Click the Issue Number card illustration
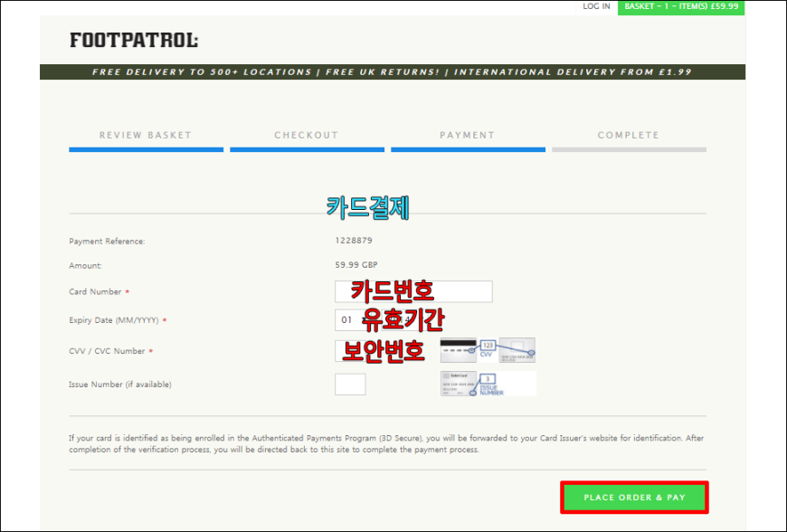Viewport: 787px width, 532px height. click(x=488, y=384)
